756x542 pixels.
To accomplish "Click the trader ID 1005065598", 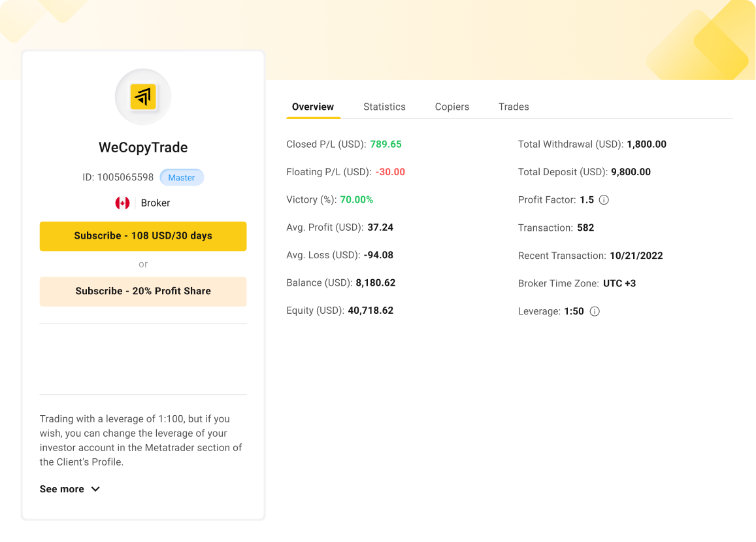I will (x=118, y=177).
